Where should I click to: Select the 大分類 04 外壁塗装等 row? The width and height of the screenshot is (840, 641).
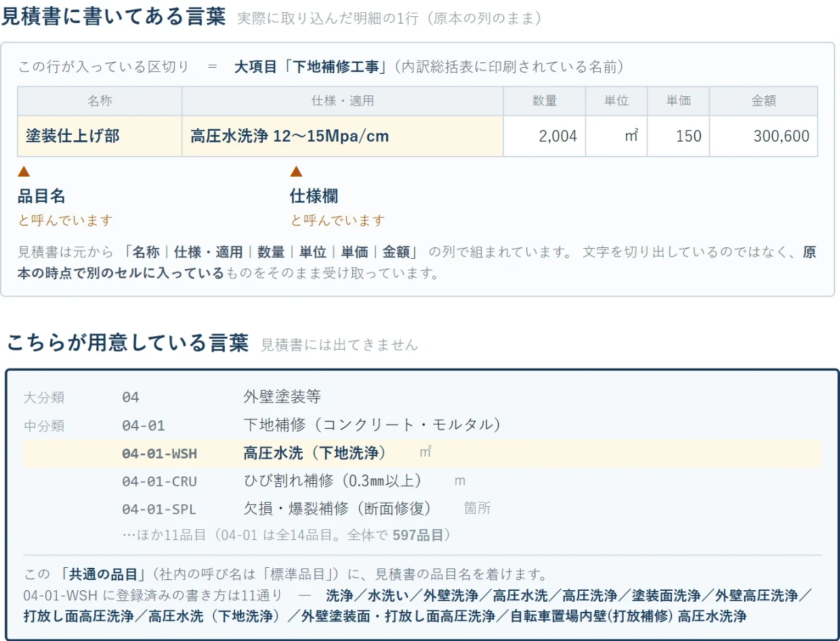(x=422, y=397)
